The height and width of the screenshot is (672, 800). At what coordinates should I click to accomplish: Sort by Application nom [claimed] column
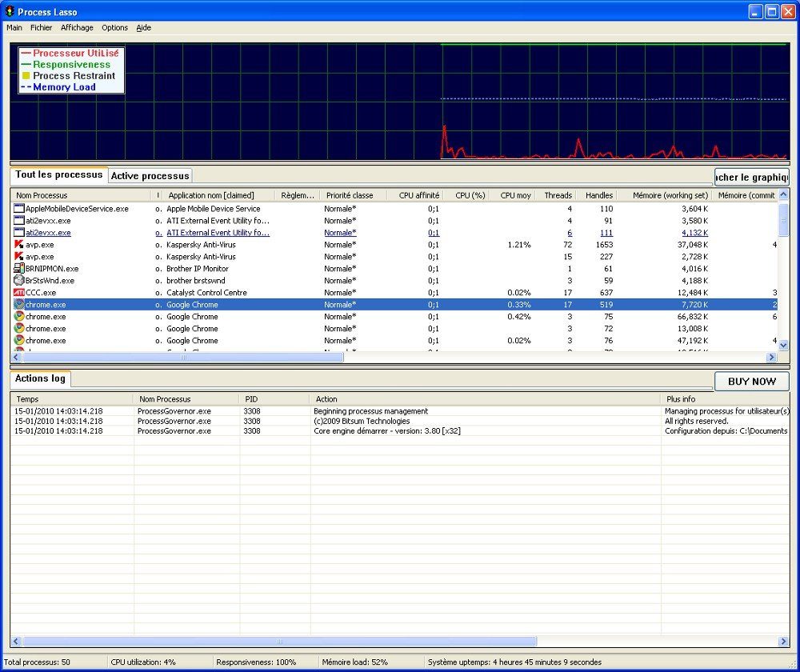(218, 195)
